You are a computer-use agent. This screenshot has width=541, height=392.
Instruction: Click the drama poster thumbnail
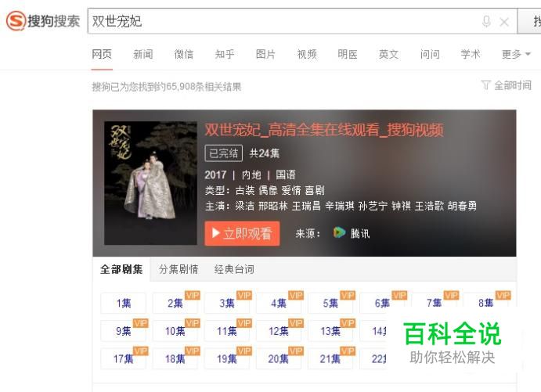tap(150, 183)
